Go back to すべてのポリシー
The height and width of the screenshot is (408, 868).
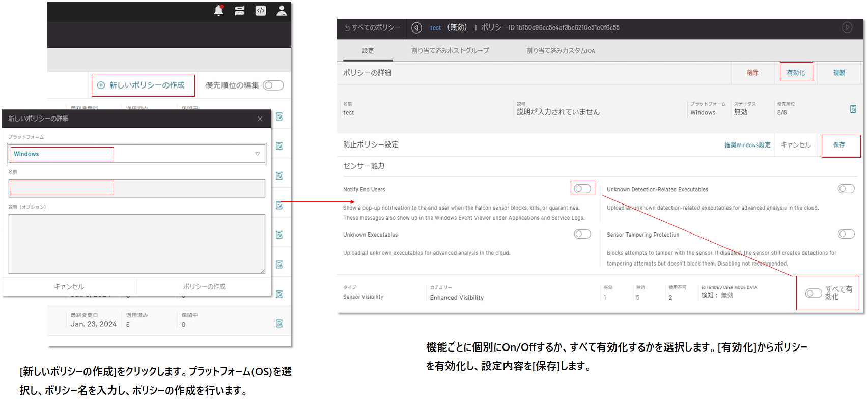tap(372, 27)
